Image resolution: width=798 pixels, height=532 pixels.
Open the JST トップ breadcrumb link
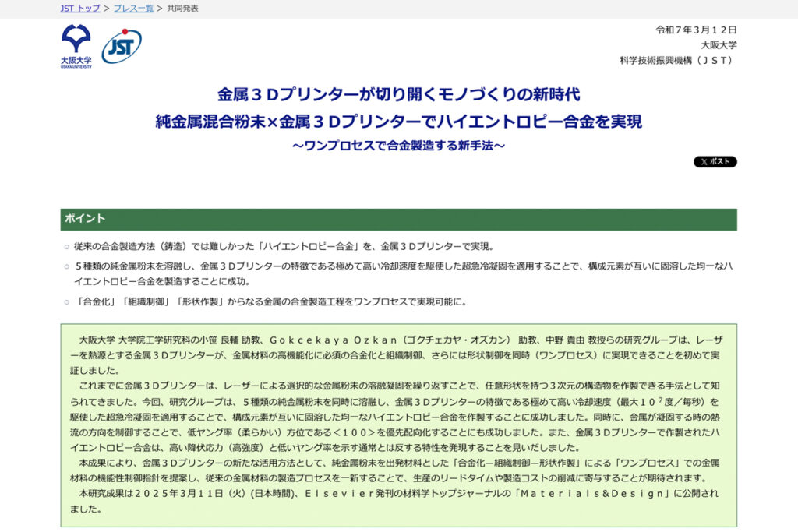[x=80, y=9]
